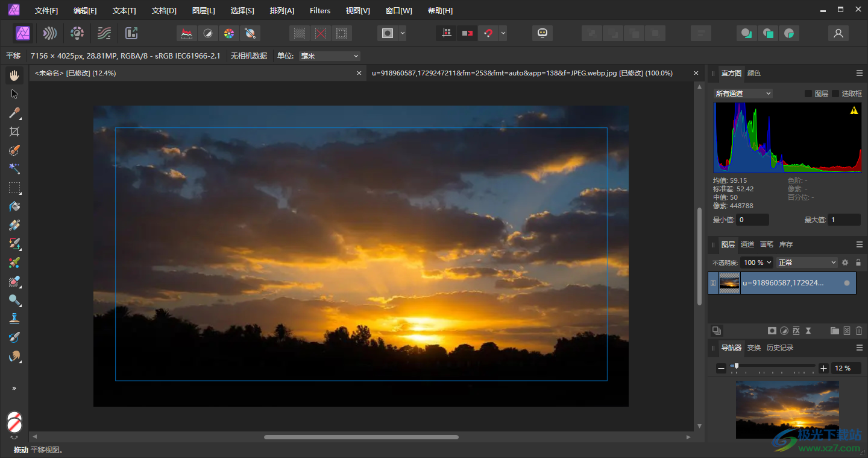Select the Move tool arrow
868x458 pixels.
point(14,94)
